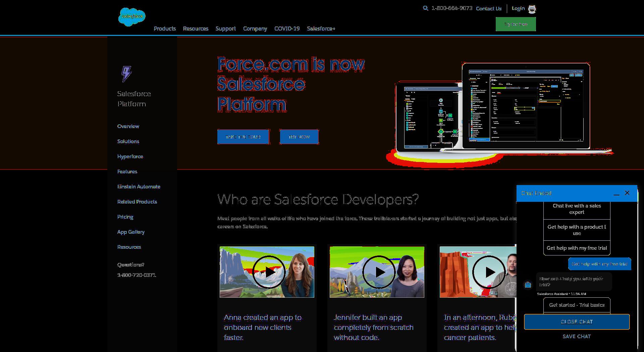Click the Astro avatar beside Login
Image resolution: width=644 pixels, height=352 pixels.
point(532,9)
